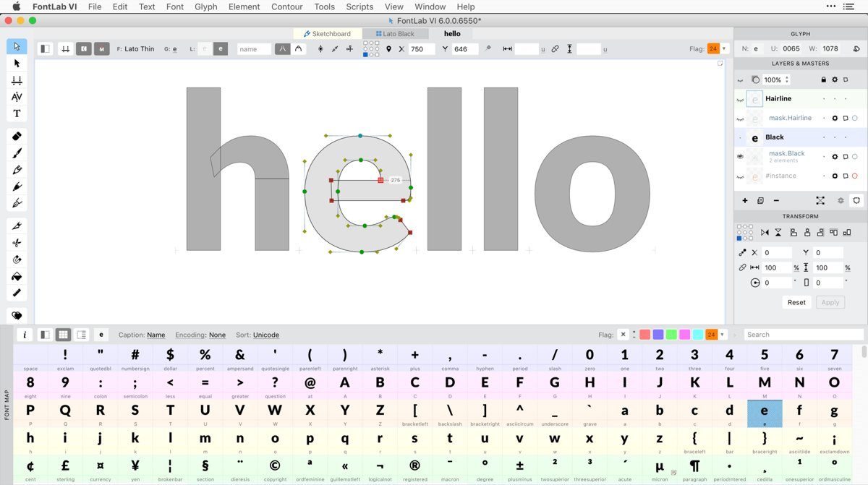
Task: Open Caption Name dropdown
Action: pos(156,335)
